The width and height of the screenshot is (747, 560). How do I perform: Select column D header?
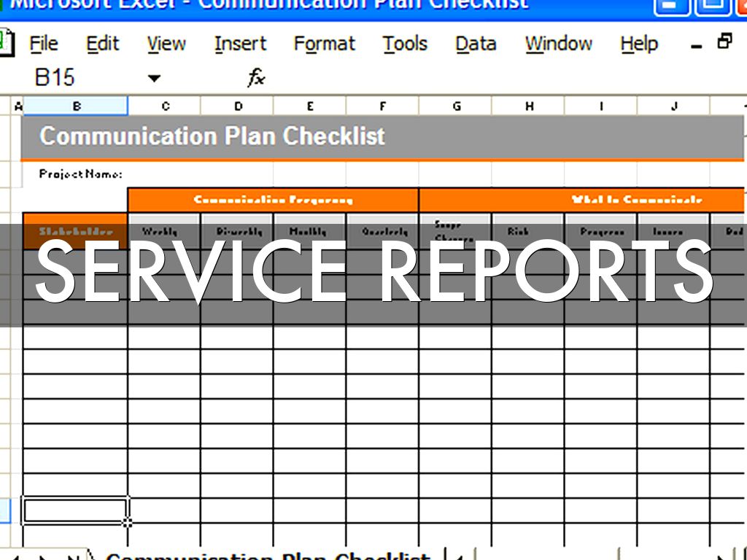coord(238,106)
